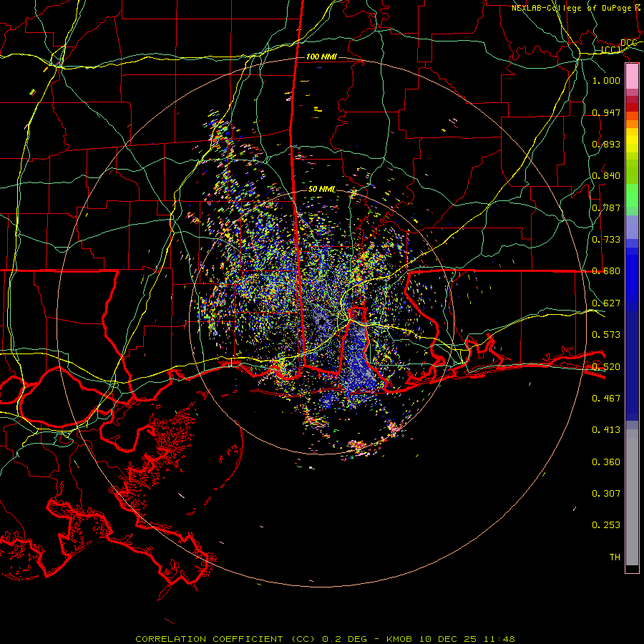Click the 0.787 color scale label

tap(606, 208)
